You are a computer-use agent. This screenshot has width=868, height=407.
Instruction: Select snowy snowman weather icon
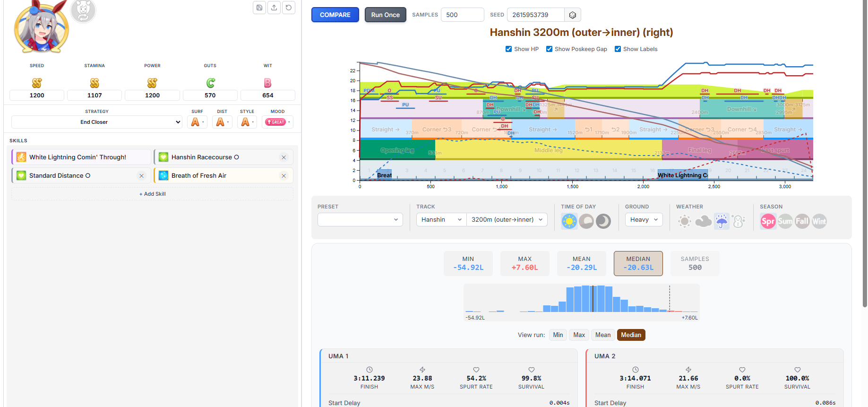point(739,221)
